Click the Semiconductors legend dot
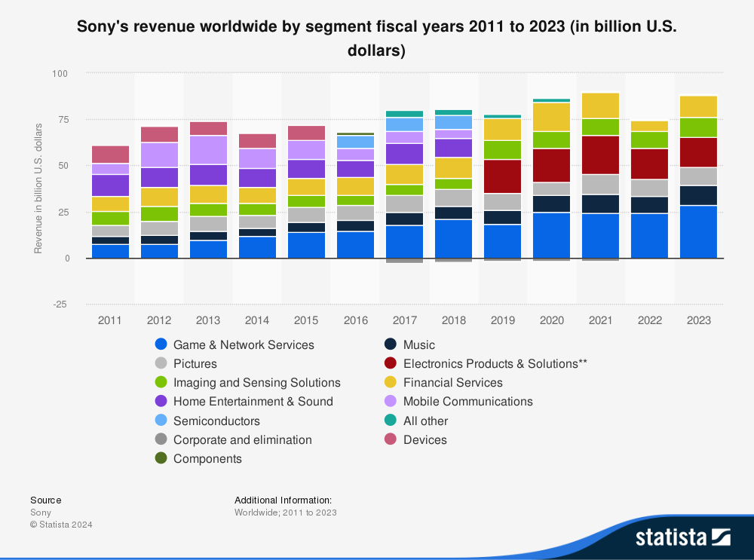This screenshot has height=560, width=754. 160,421
